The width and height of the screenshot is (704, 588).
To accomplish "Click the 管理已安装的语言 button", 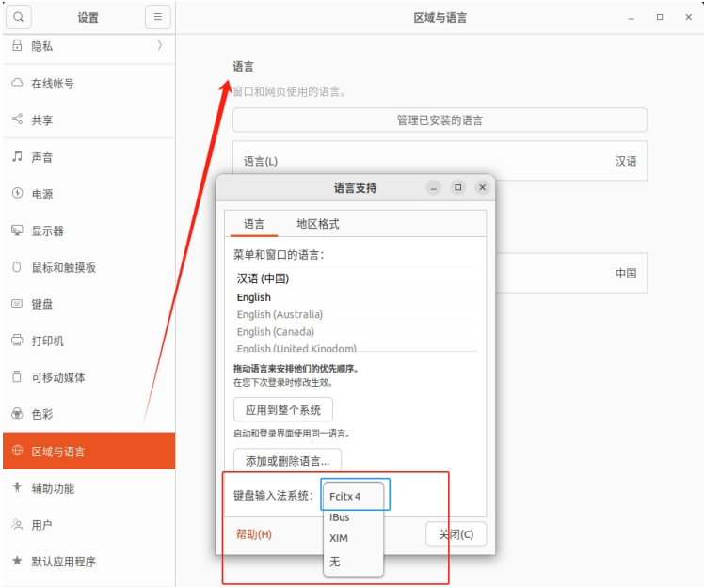I will click(x=440, y=119).
